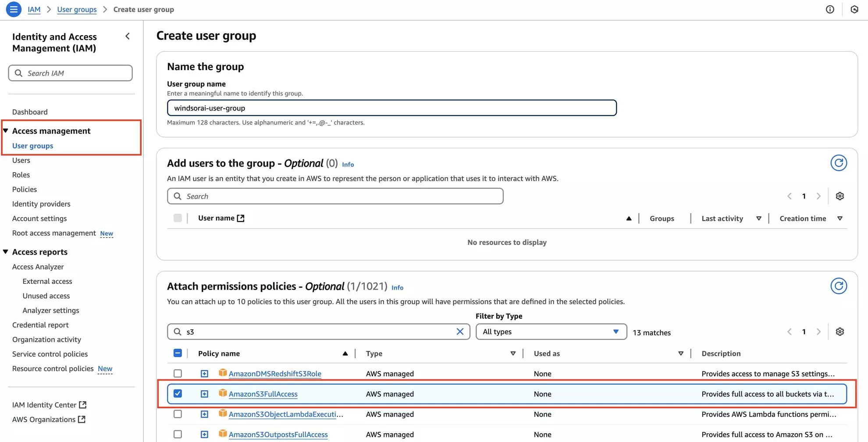Viewport: 868px width, 442px height.
Task: Open Service control policies in sidebar
Action: (50, 354)
